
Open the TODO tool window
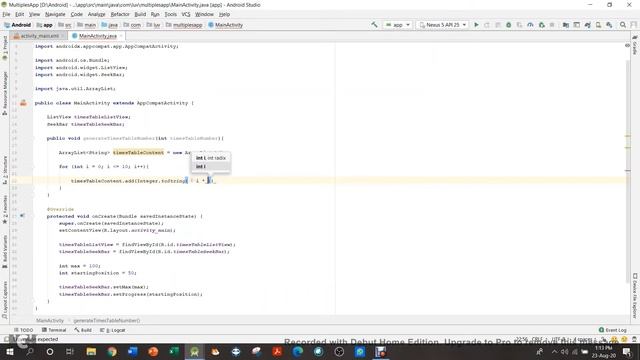(x=23, y=330)
